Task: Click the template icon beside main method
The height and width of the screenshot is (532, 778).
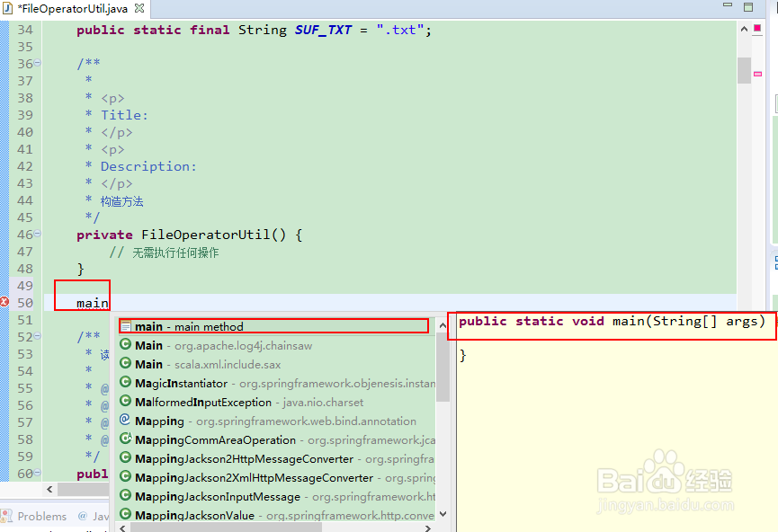Action: (x=126, y=326)
